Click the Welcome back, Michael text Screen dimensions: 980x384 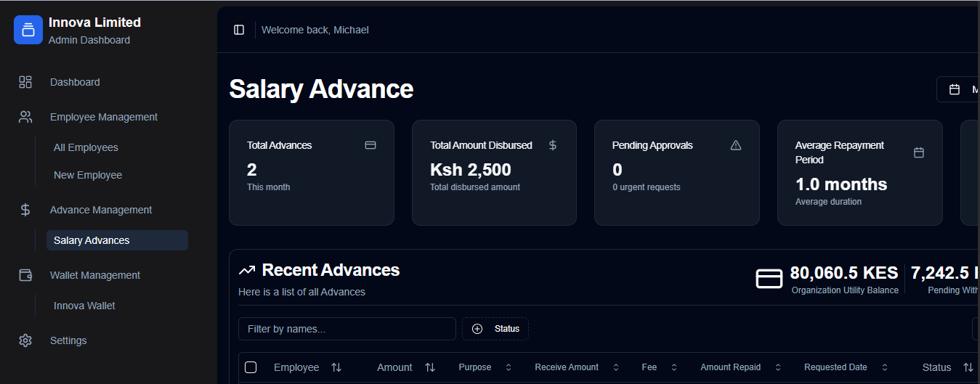coord(315,30)
